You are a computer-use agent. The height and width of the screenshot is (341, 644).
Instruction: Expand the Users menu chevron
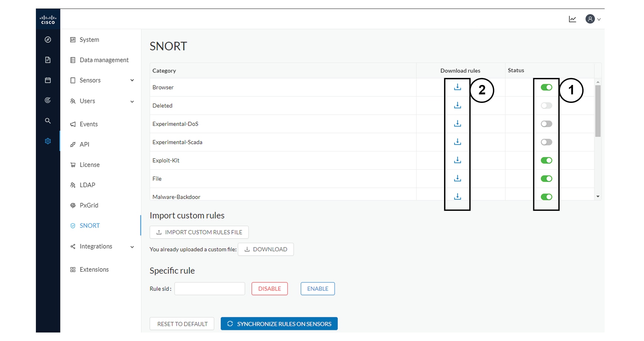pos(132,101)
